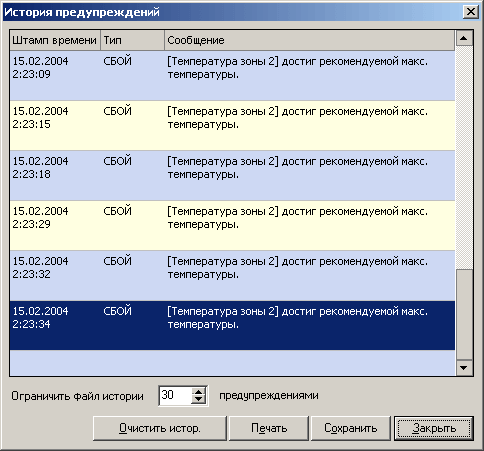Viewport: 484px width, 451px height.
Task: Increase history limit with spinner up arrow
Action: tap(199, 391)
